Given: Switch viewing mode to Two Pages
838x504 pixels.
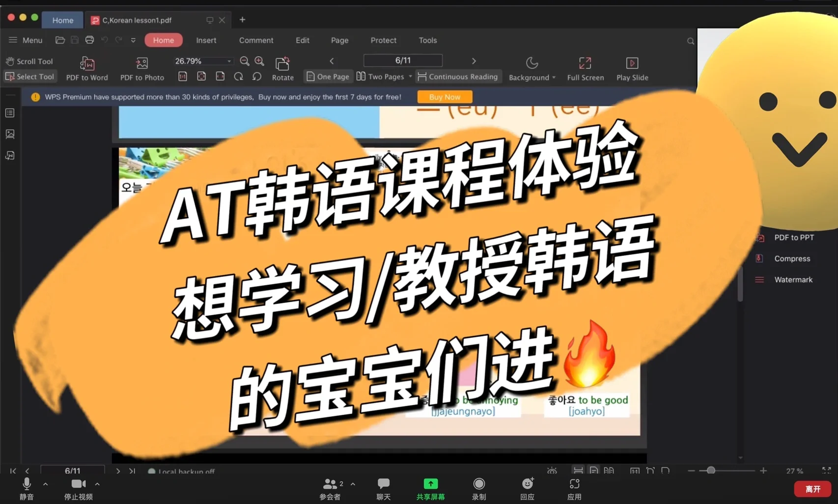Looking at the screenshot, I should pos(383,77).
